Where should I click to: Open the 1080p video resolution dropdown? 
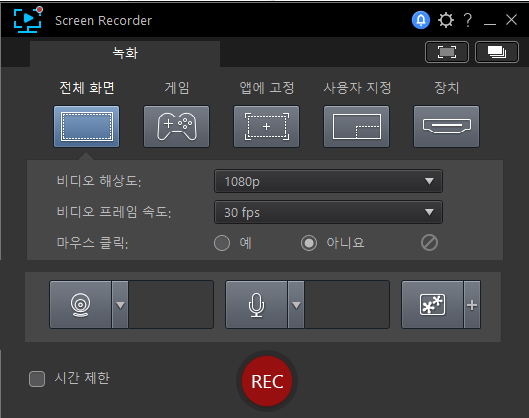tap(328, 182)
